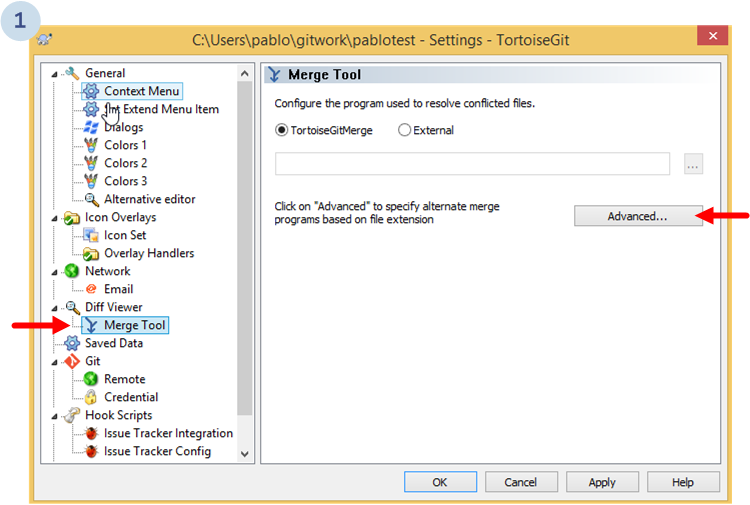Open the Context Menu settings page
The width and height of the screenshot is (750, 505).
[x=142, y=91]
